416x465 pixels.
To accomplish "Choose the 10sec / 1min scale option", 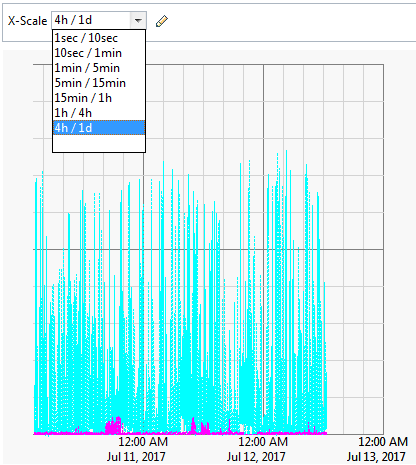I will pos(99,53).
